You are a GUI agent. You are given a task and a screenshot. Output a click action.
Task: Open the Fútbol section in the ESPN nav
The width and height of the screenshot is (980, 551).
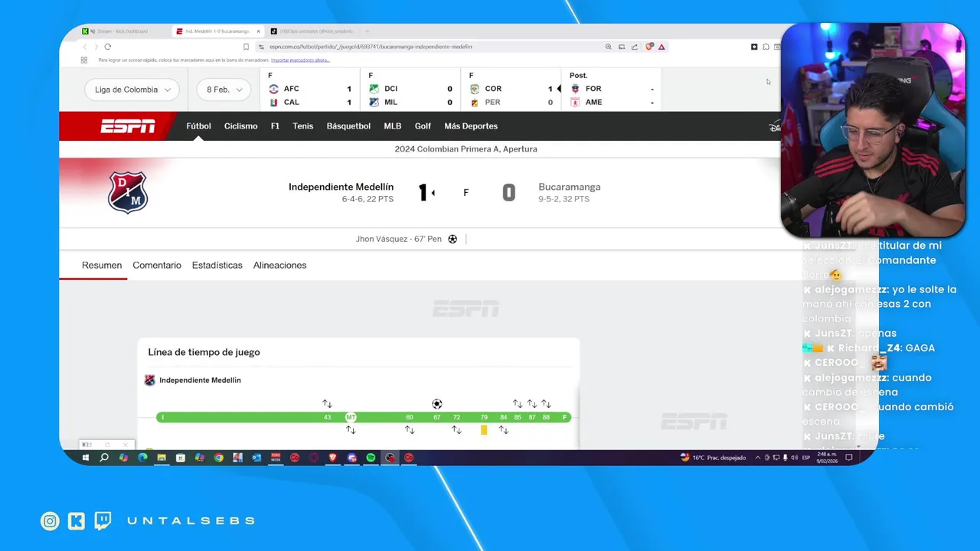(x=198, y=126)
